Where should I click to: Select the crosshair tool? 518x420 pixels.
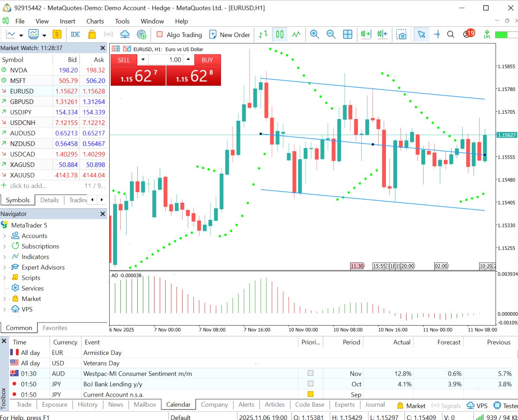[436, 34]
